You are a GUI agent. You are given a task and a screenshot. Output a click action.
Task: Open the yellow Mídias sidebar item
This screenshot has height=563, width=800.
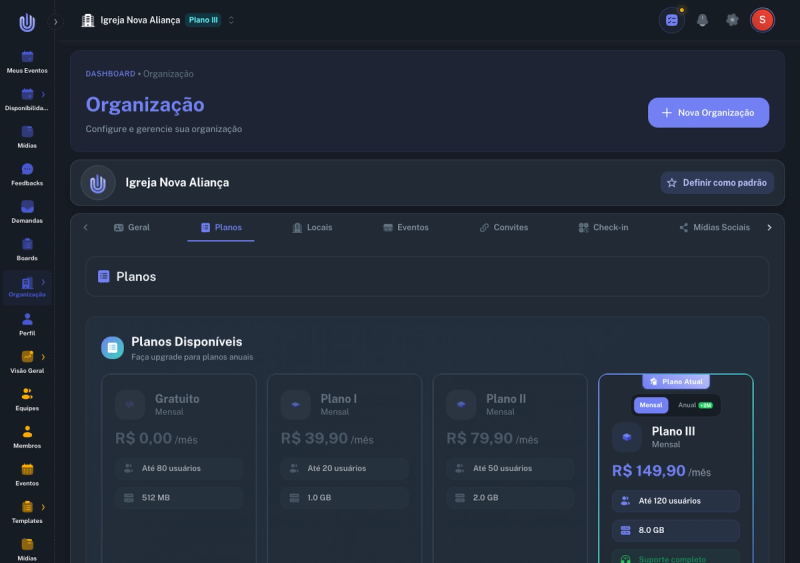(x=27, y=550)
